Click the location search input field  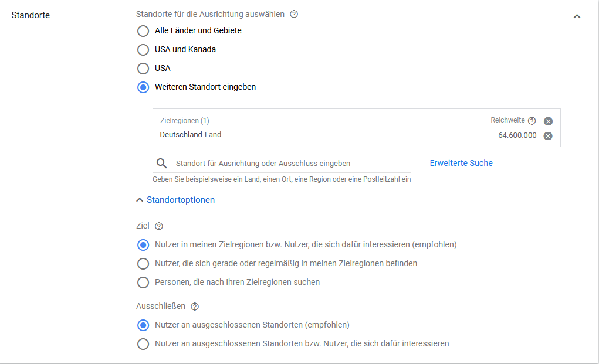pyautogui.click(x=293, y=164)
